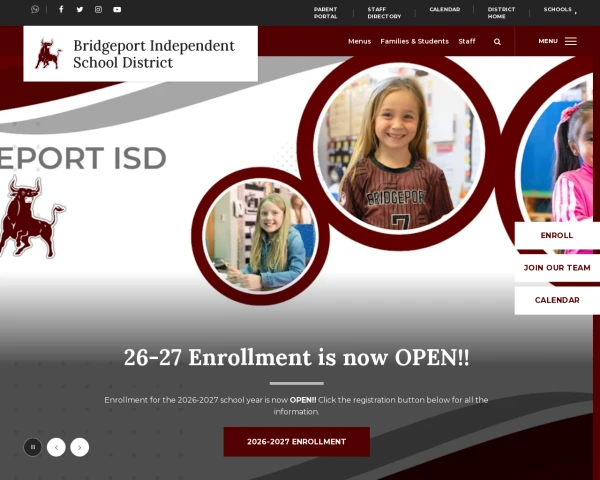Image resolution: width=600 pixels, height=480 pixels.
Task: Click the JOIN OUR TEAM side button
Action: tap(557, 268)
